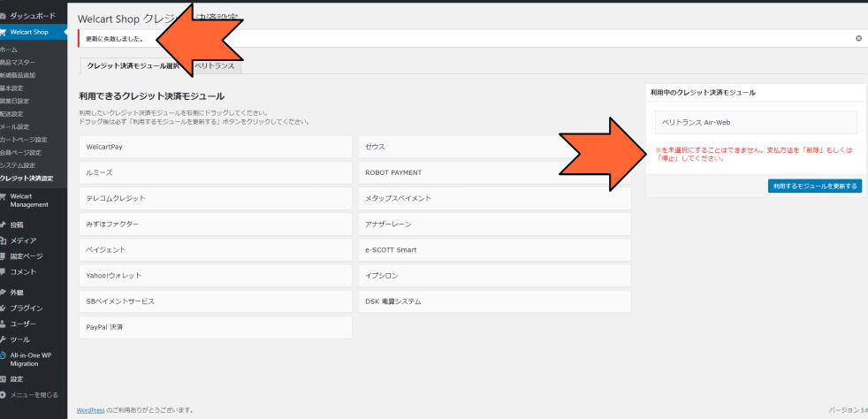Open 新規商品追加 submenu item
Image resolution: width=868 pixels, height=419 pixels.
click(18, 75)
